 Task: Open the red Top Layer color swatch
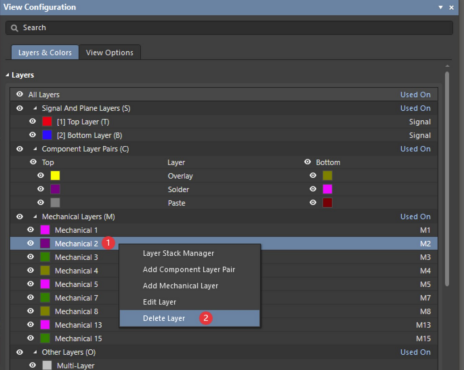click(x=47, y=122)
